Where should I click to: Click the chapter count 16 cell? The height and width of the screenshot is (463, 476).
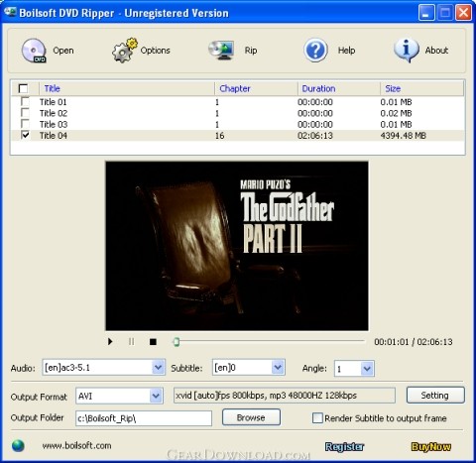point(220,136)
